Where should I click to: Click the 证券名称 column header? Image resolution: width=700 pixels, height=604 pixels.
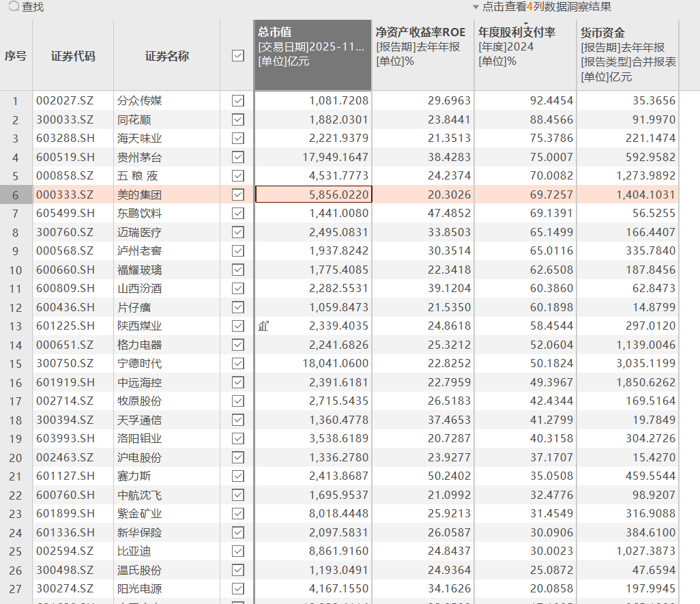point(166,56)
